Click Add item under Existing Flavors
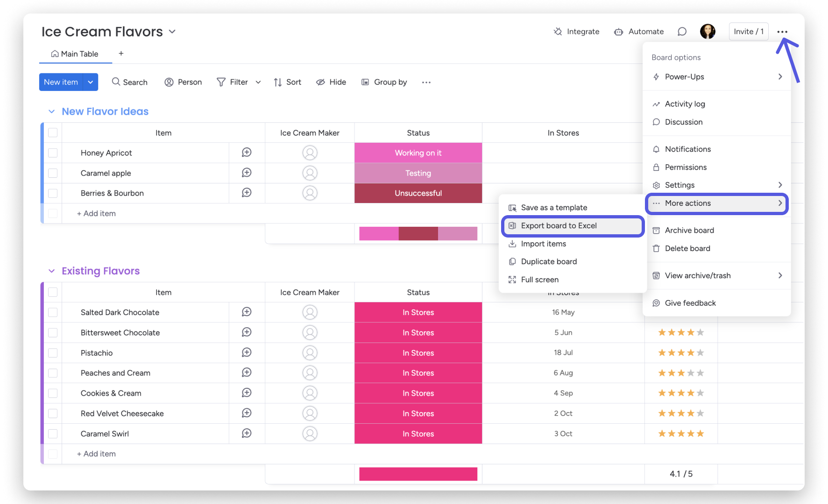 pos(97,454)
